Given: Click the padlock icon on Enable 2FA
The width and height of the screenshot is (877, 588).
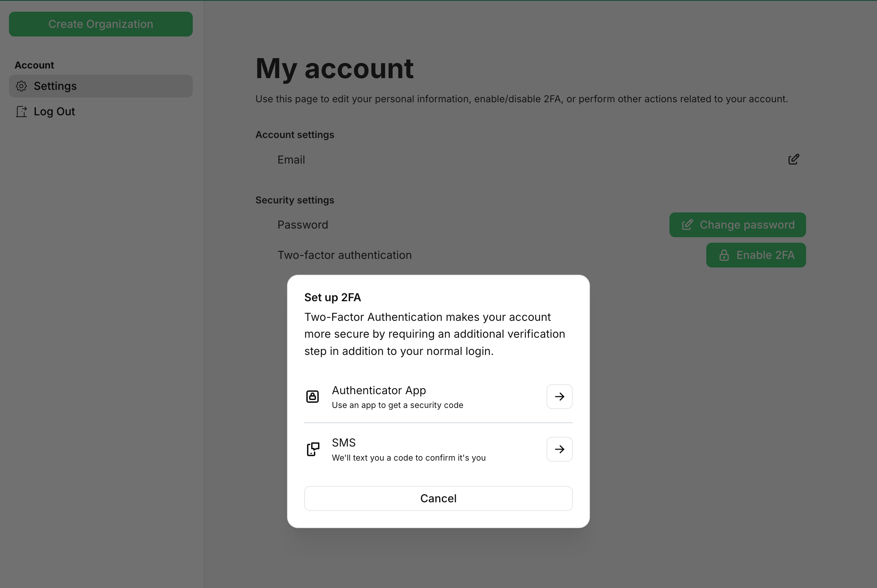Looking at the screenshot, I should pyautogui.click(x=723, y=255).
